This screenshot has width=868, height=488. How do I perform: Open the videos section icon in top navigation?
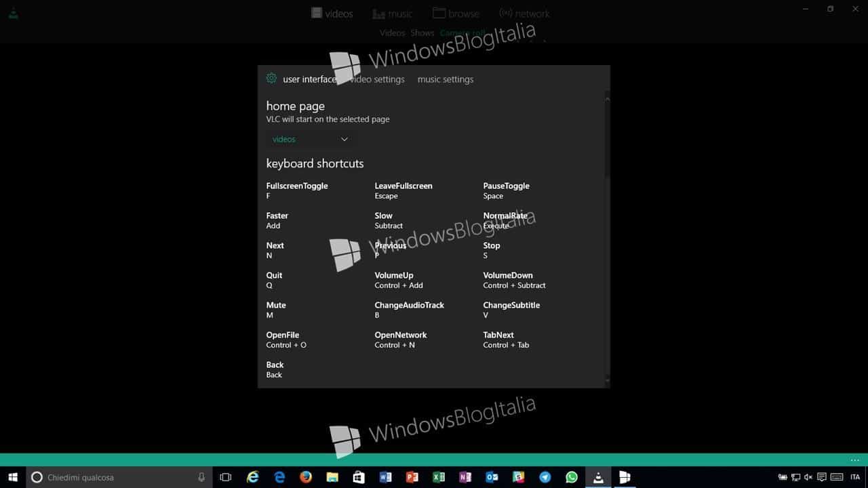pos(317,13)
